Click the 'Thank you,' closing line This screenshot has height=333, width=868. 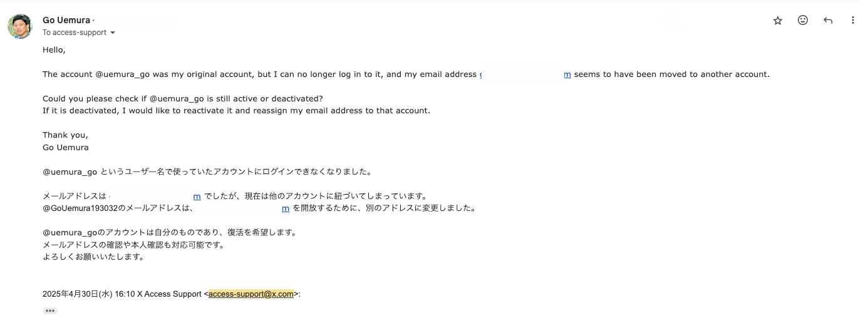(x=65, y=135)
